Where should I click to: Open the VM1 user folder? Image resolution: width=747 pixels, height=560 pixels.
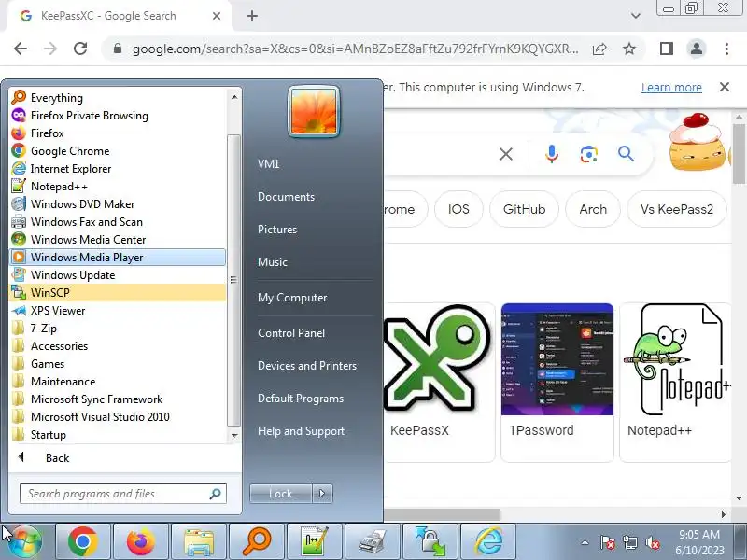268,164
